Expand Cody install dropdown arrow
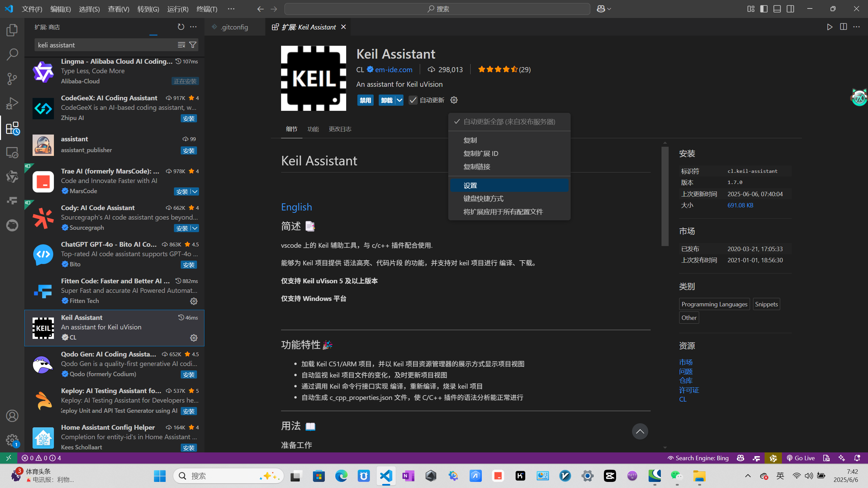Image resolution: width=868 pixels, height=488 pixels. pos(195,228)
